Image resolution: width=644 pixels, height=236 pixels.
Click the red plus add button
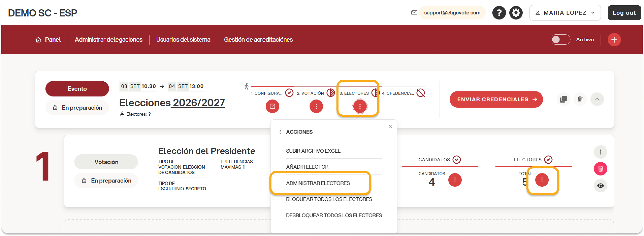click(x=614, y=40)
